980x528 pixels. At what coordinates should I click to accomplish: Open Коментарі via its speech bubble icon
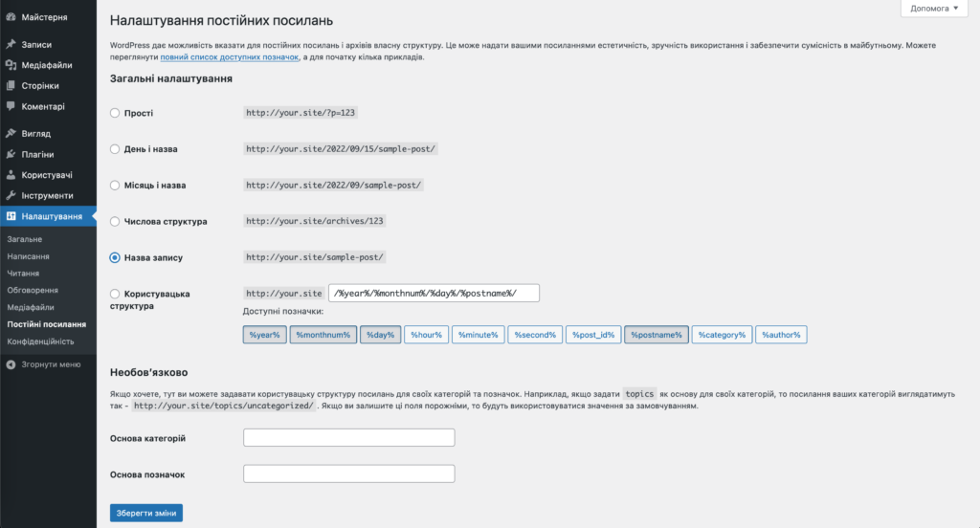coord(11,106)
